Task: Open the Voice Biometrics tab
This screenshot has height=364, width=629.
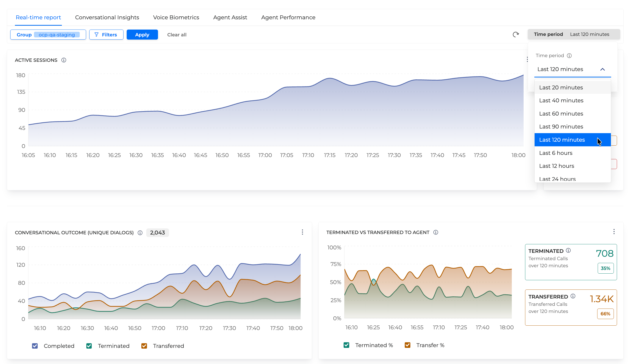Action: click(x=176, y=17)
